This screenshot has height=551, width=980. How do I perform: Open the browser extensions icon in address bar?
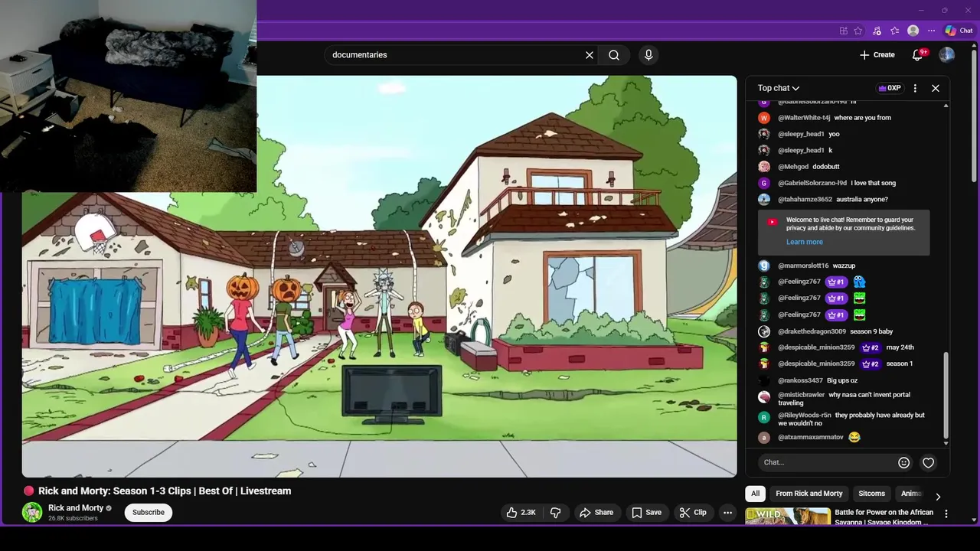844,31
